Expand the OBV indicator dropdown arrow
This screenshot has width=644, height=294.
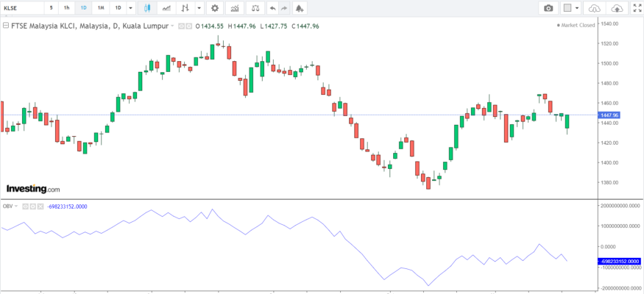16,207
